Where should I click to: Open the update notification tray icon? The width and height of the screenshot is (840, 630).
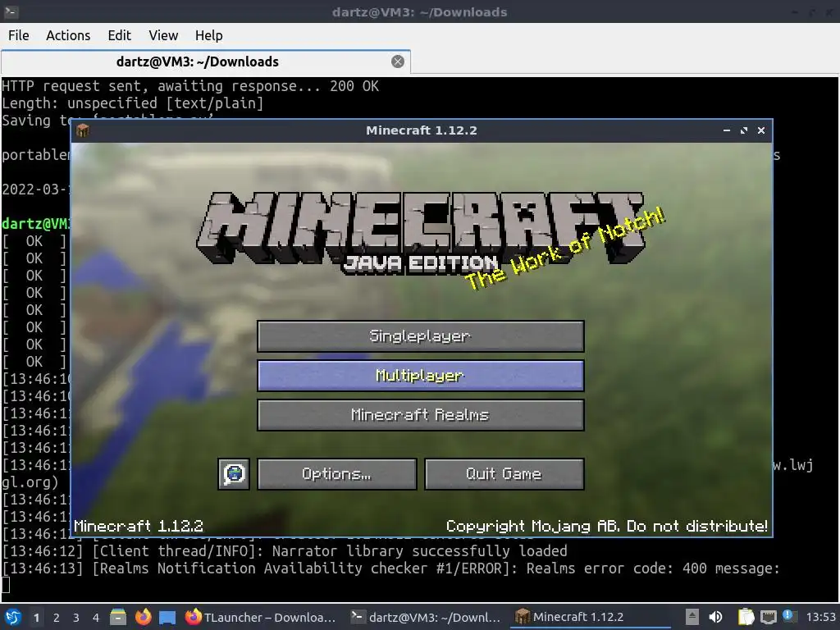coord(788,616)
